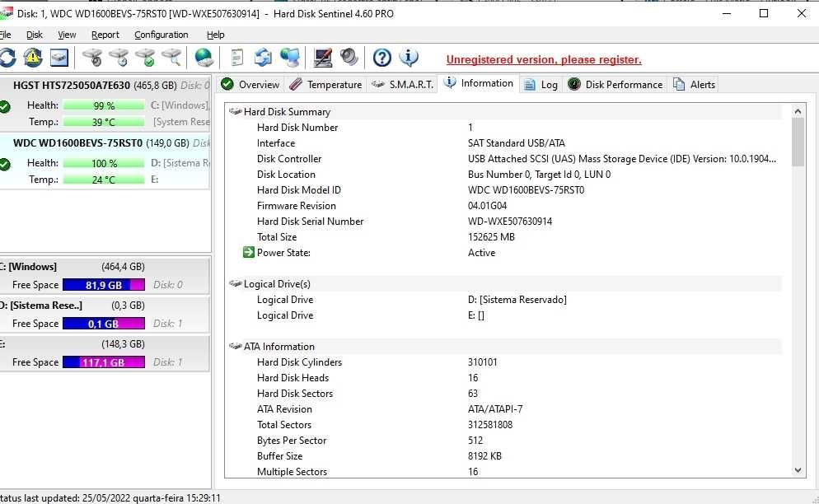Click the monitor with pen configuration icon
The height and width of the screenshot is (504, 819).
(x=323, y=58)
